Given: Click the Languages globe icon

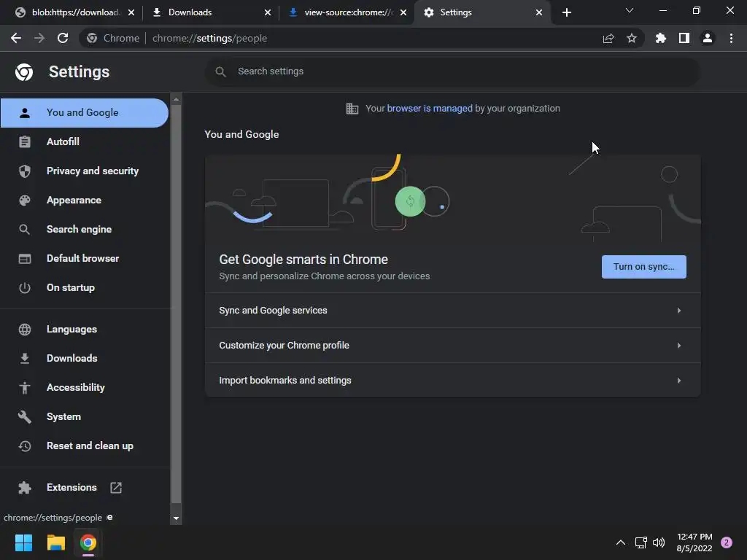Looking at the screenshot, I should (x=25, y=330).
